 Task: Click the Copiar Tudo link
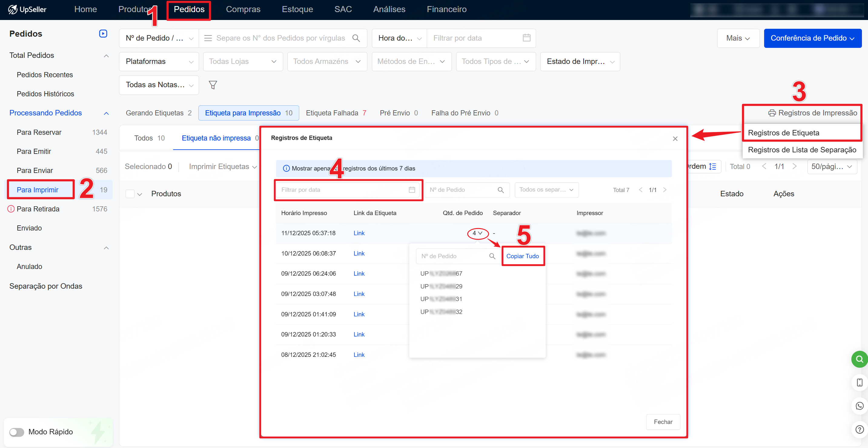point(522,256)
